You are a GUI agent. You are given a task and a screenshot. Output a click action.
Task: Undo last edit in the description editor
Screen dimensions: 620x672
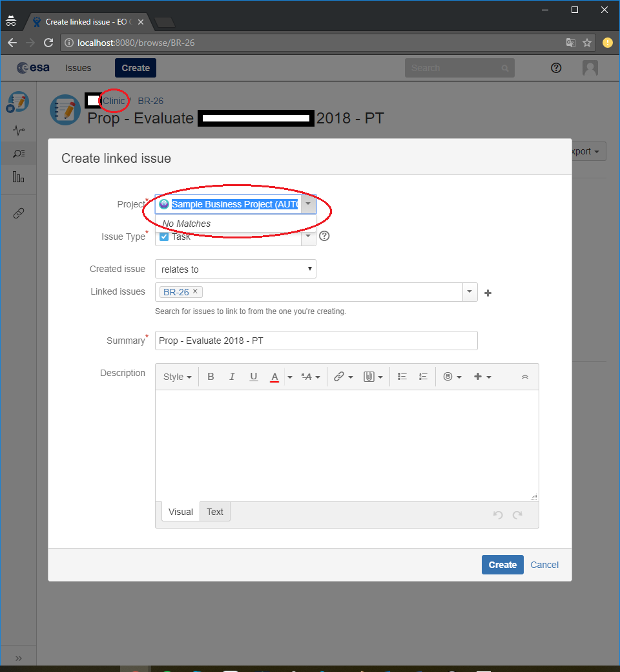pos(497,514)
